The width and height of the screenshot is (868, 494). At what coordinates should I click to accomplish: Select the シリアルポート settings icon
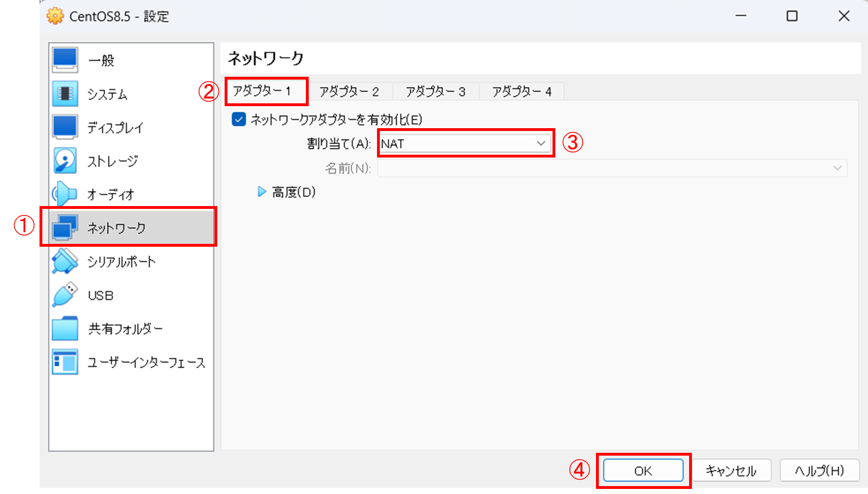120,261
